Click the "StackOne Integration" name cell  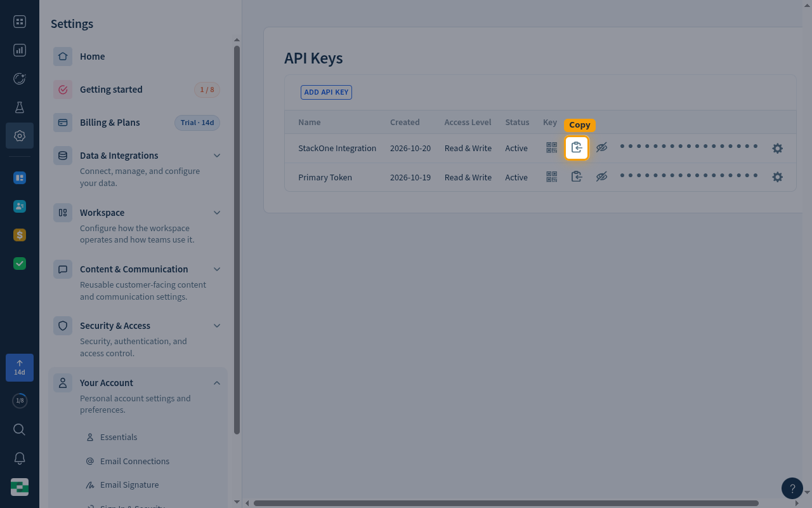click(x=337, y=148)
